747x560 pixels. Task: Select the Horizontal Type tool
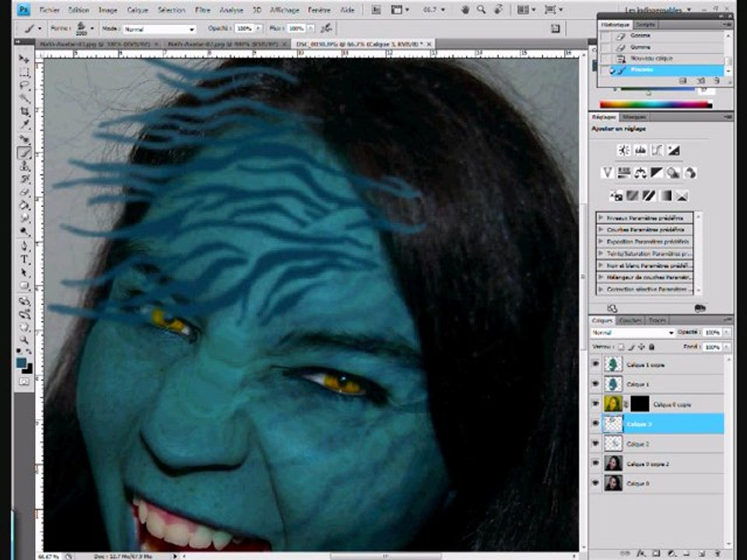24,260
